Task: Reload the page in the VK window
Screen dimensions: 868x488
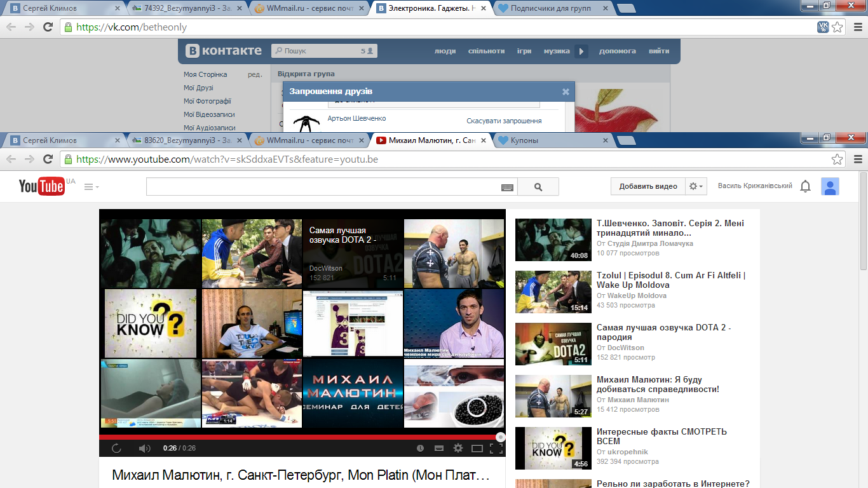Action: (48, 27)
